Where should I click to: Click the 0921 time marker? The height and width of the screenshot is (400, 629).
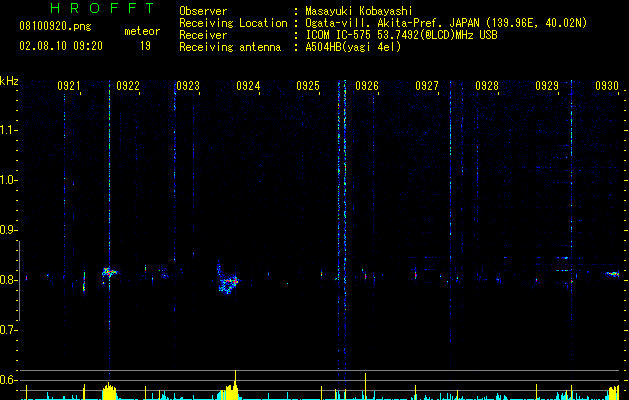pyautogui.click(x=69, y=86)
